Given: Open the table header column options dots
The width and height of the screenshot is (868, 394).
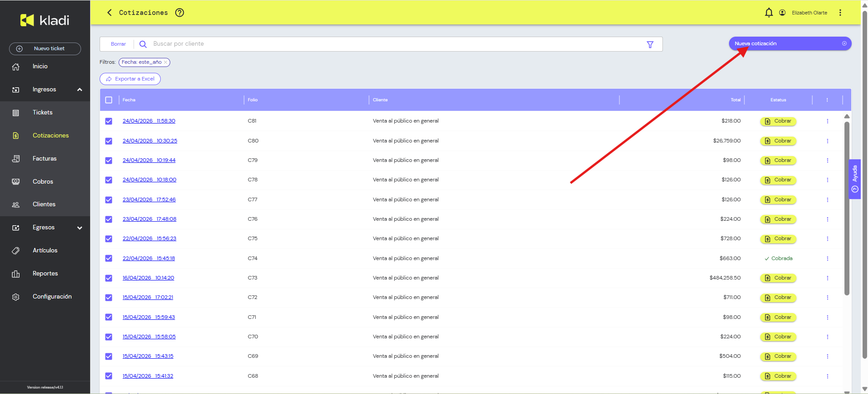Looking at the screenshot, I should pyautogui.click(x=827, y=100).
